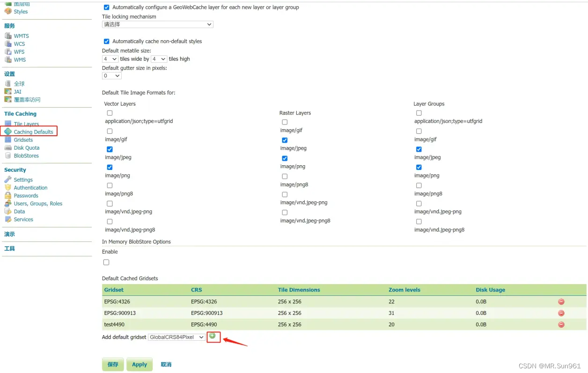
Task: Click the EPSG:4490 CRS cell
Action: pyautogui.click(x=204, y=324)
